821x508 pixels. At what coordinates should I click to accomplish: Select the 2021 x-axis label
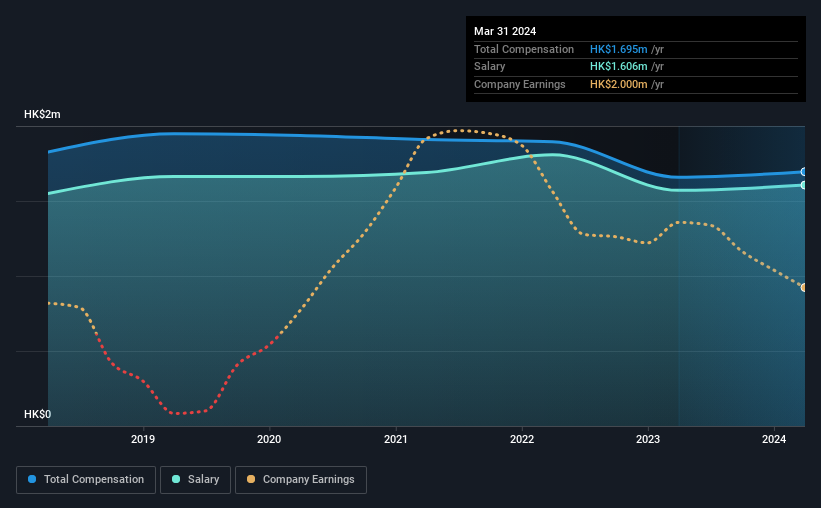(396, 439)
